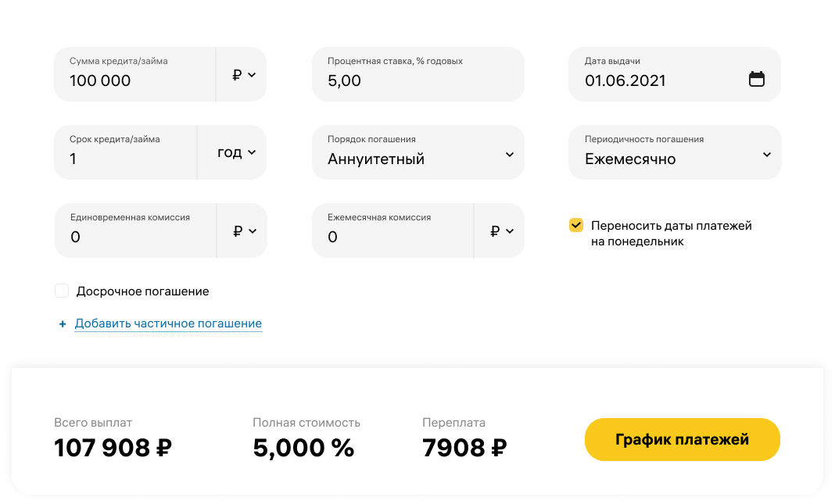Open monthly commission currency dropdown
Viewport: 835px width, 504px height.
501,231
